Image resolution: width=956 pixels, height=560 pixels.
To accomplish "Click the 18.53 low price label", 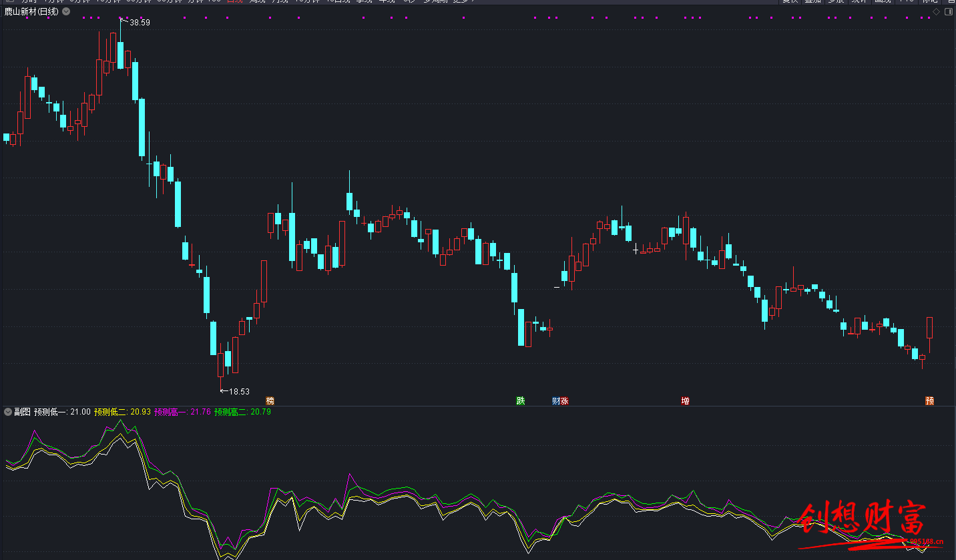I will coord(239,392).
